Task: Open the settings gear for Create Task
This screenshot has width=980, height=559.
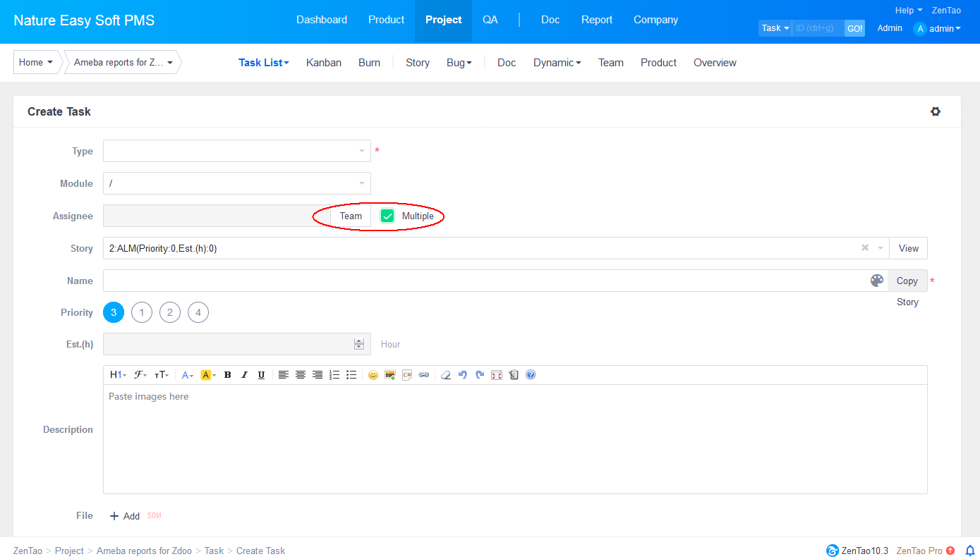Action: pyautogui.click(x=936, y=111)
